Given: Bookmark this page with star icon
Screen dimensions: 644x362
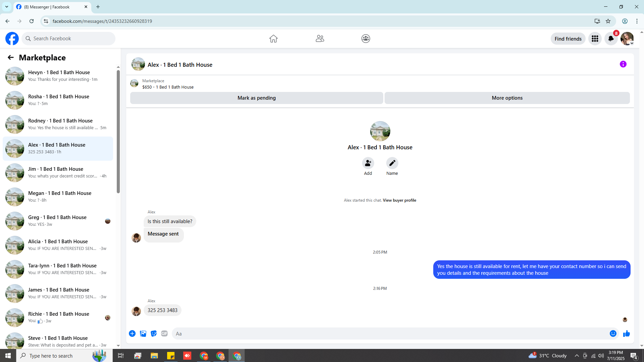Looking at the screenshot, I should [608, 21].
